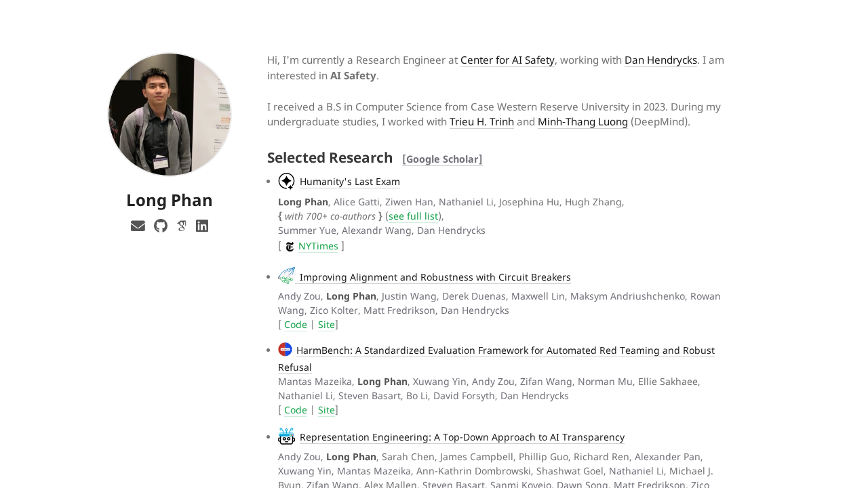Click the Humanity's Last Exam logo icon
This screenshot has width=868, height=488.
pos(286,180)
